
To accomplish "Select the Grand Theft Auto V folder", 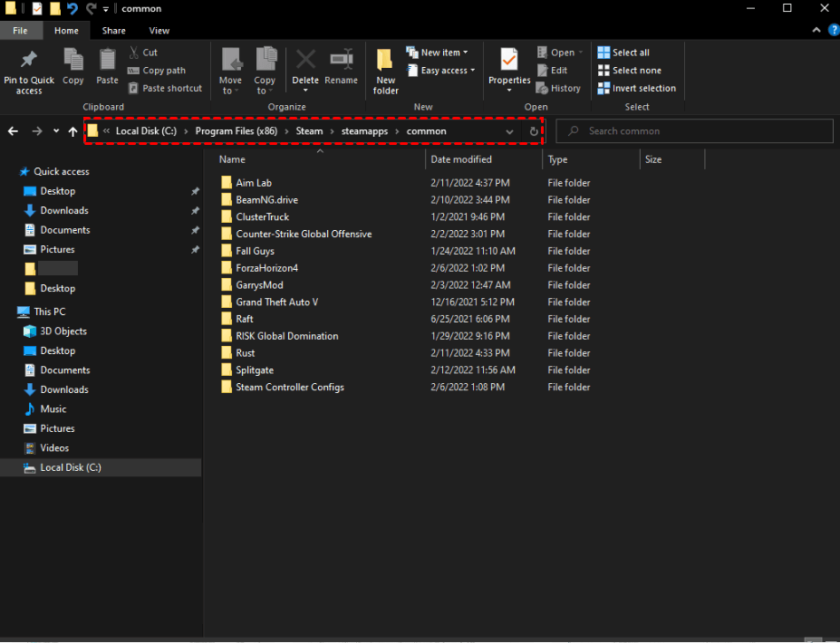I will [x=276, y=302].
